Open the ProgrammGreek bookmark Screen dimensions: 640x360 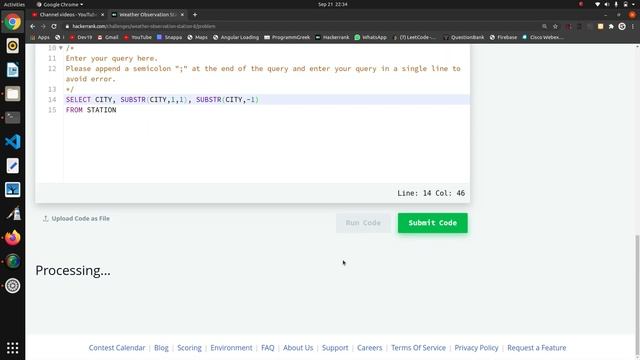point(287,37)
